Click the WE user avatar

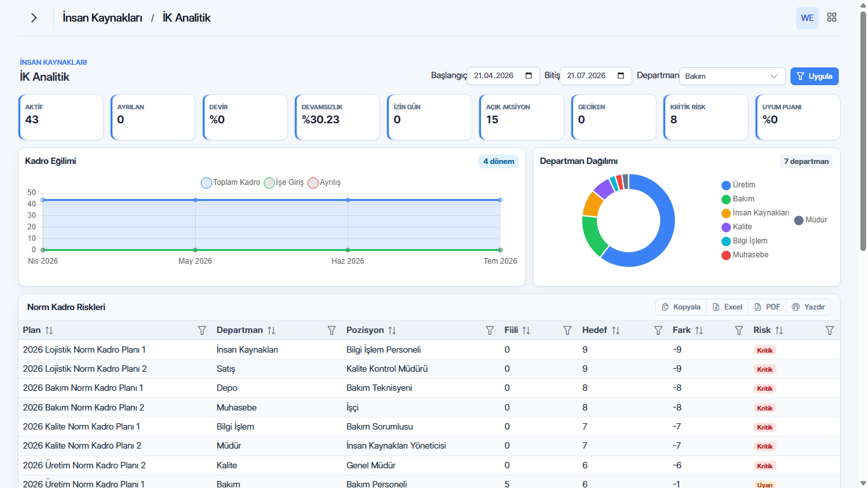[x=807, y=18]
